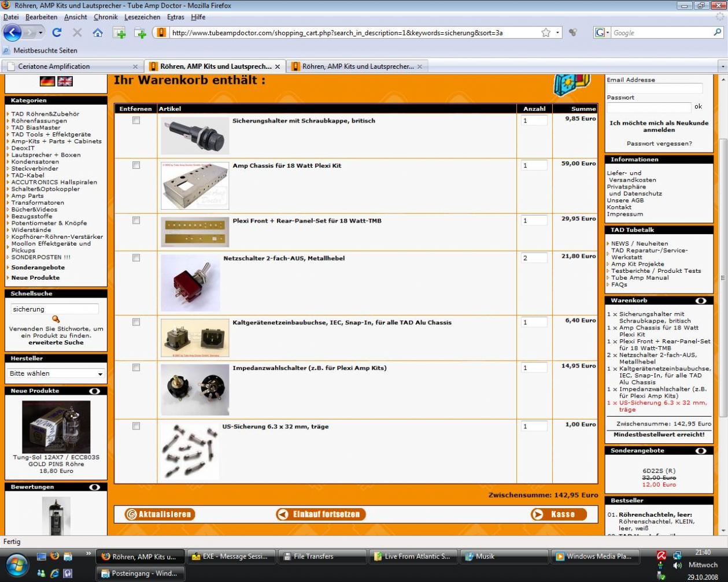Open the 'Passwort vergessen?' link

coord(659,143)
